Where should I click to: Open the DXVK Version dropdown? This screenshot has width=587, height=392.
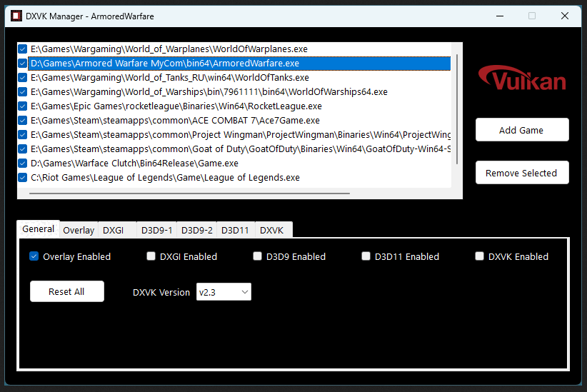(x=224, y=292)
